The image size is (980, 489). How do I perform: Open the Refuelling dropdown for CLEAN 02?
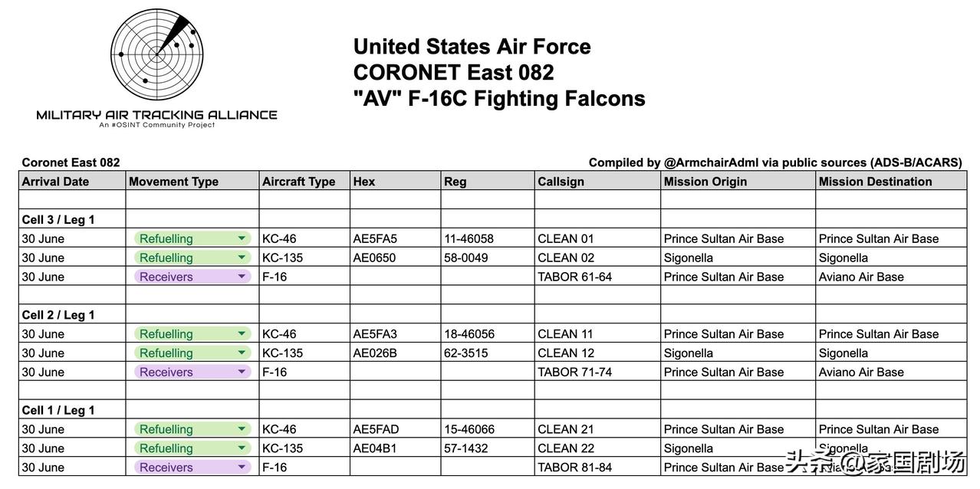click(x=192, y=258)
